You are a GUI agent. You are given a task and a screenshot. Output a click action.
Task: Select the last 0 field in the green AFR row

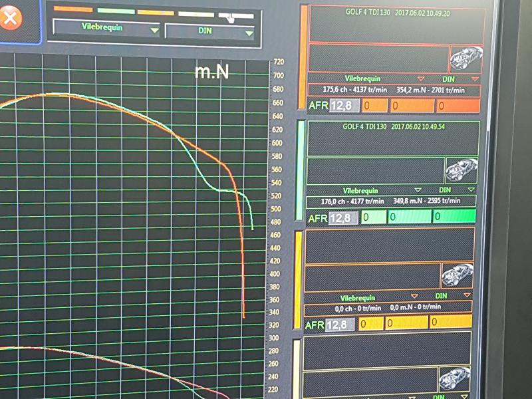(454, 215)
